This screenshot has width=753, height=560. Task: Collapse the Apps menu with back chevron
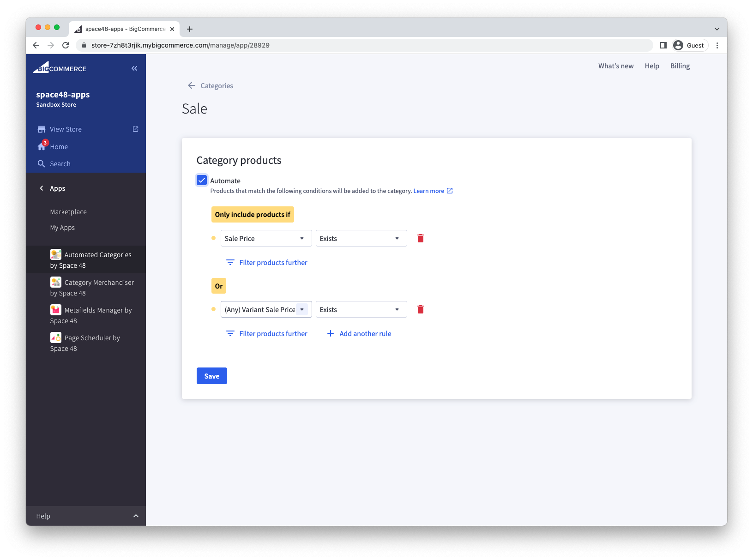(42, 188)
